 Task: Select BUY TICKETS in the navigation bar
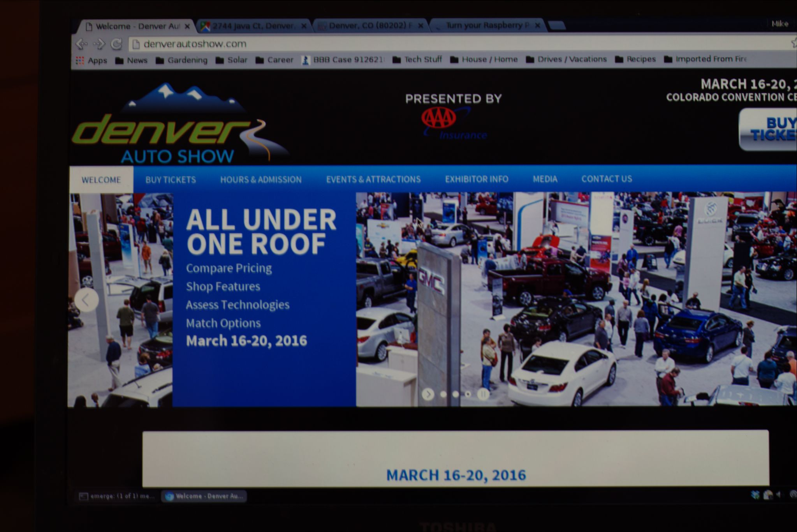click(171, 180)
